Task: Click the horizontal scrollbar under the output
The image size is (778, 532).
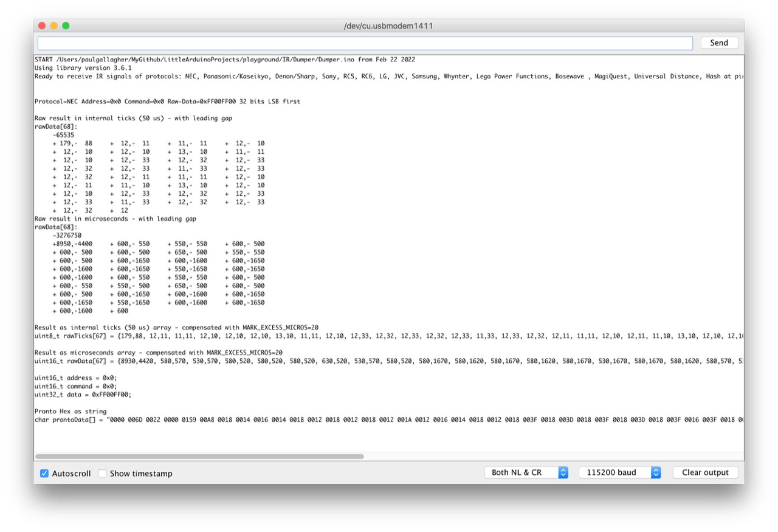Action: click(199, 456)
